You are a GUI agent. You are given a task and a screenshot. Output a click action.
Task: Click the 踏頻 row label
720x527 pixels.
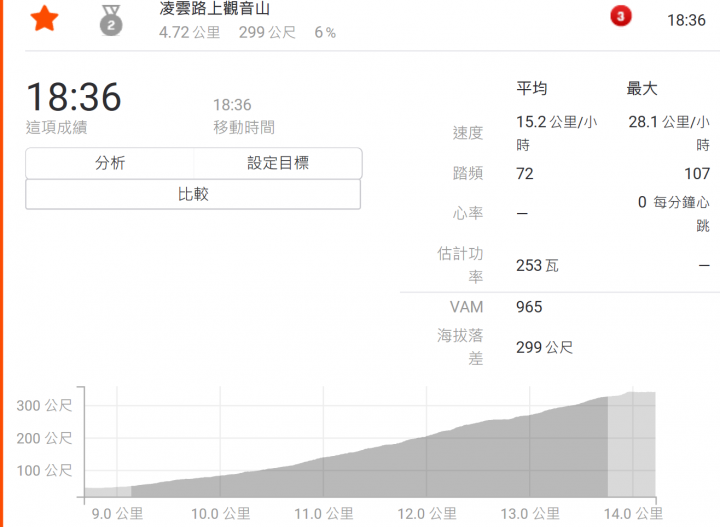click(x=467, y=174)
